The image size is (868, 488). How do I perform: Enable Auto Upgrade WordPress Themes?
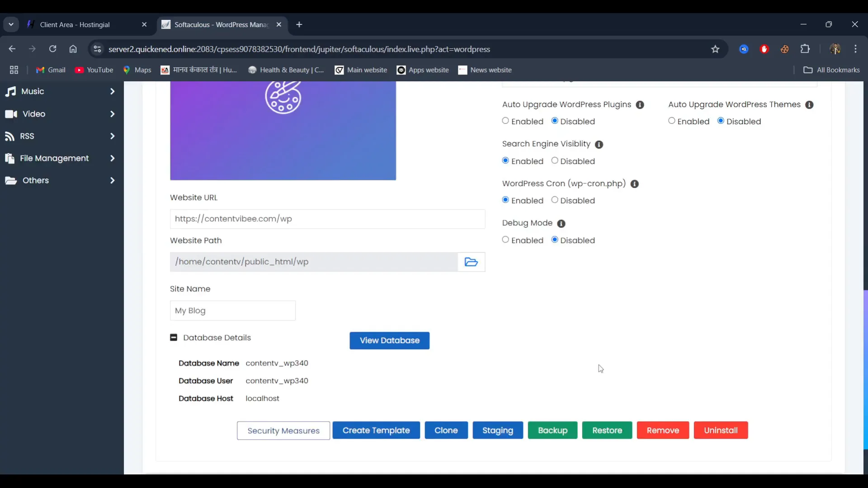672,121
